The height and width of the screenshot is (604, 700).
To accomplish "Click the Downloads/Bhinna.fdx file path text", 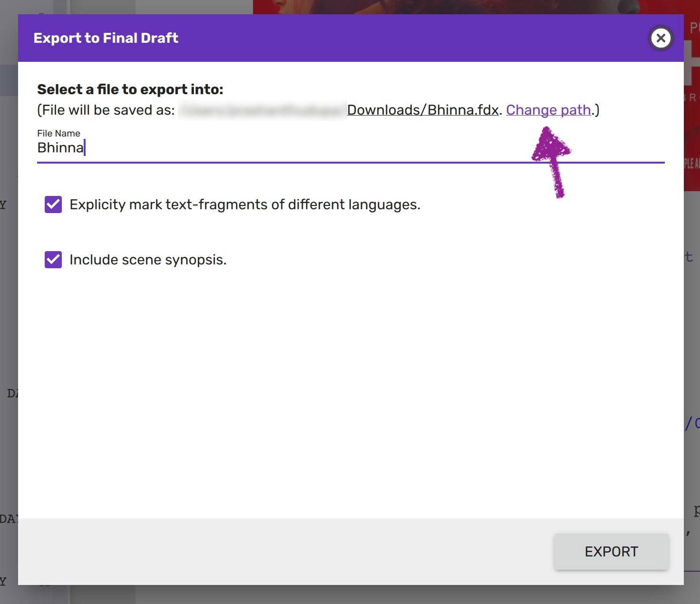I will coord(422,110).
